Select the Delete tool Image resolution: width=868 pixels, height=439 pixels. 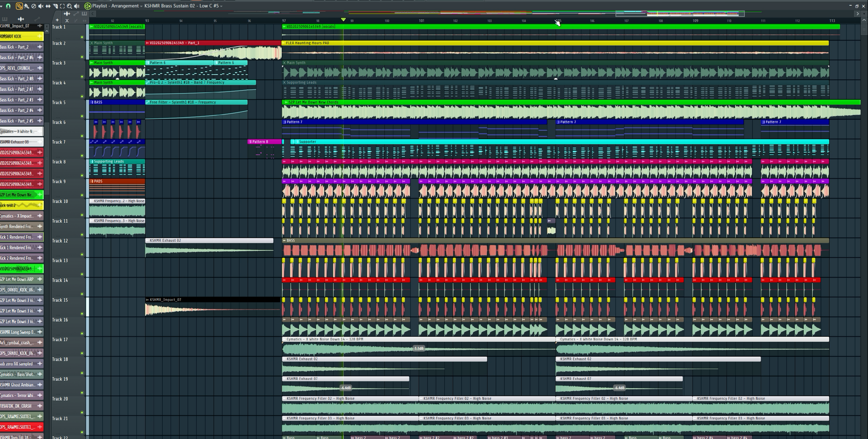(x=33, y=6)
